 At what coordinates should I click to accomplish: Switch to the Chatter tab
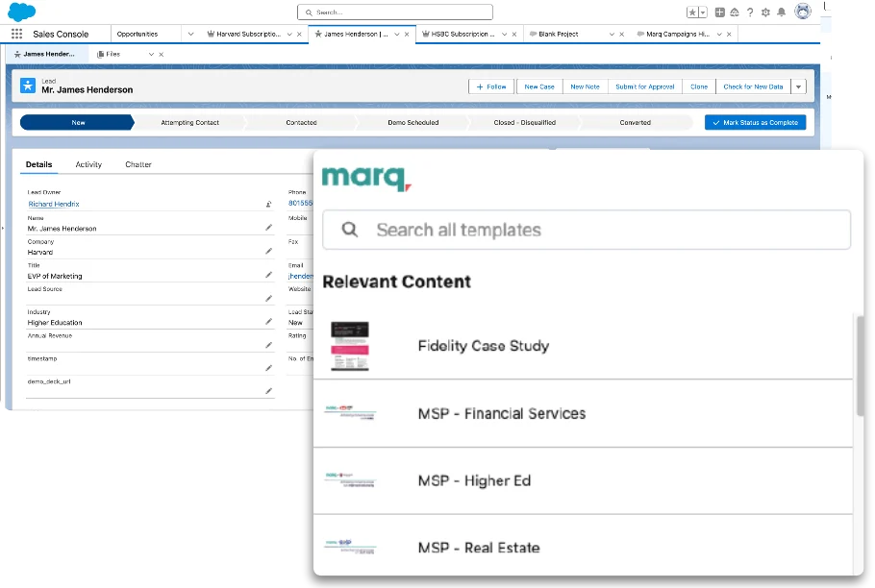point(138,164)
